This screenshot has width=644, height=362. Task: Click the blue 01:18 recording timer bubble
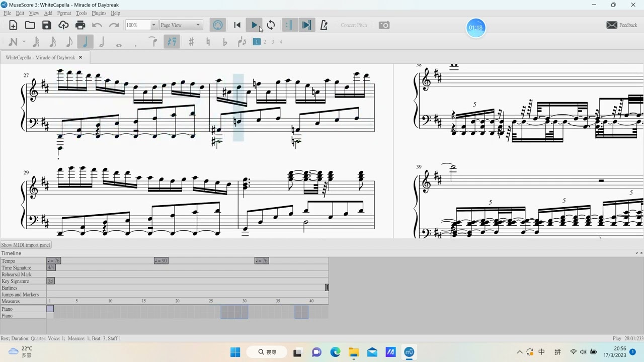[475, 28]
